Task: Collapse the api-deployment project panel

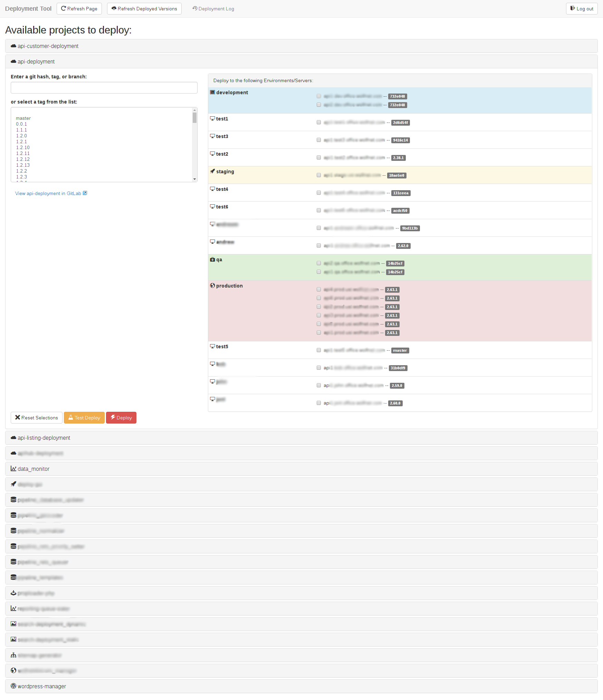Action: (x=36, y=61)
